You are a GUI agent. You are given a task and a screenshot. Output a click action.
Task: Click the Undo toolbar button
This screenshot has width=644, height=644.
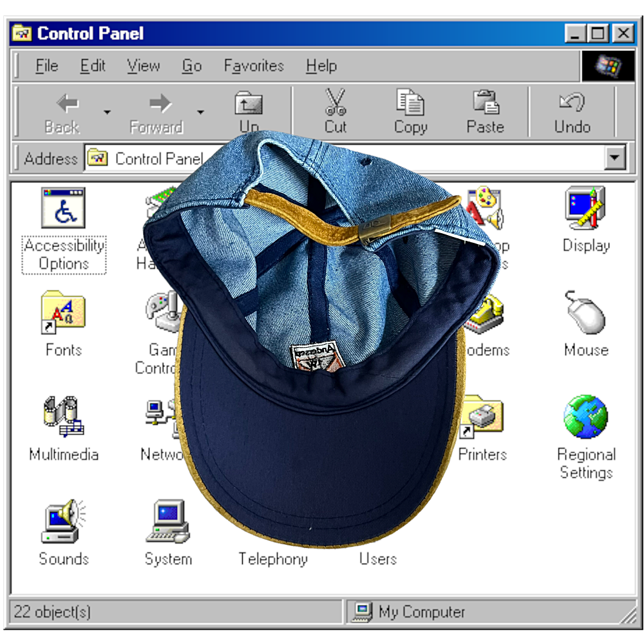pyautogui.click(x=572, y=111)
